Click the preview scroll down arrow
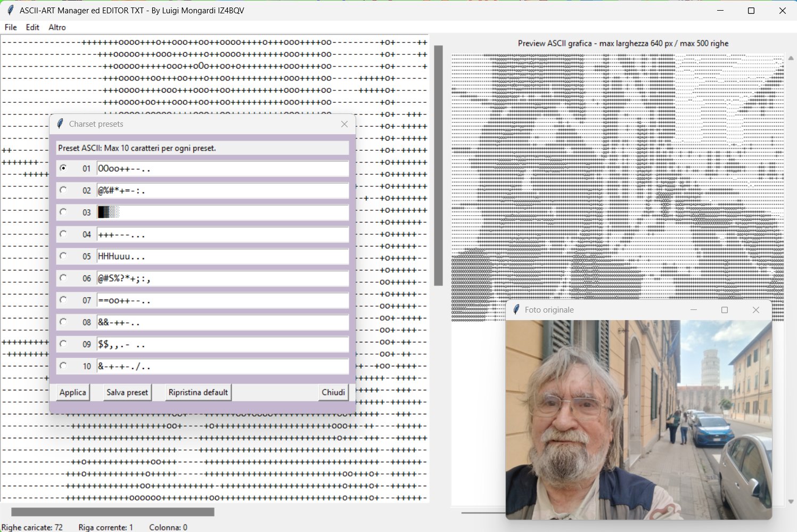 click(x=791, y=502)
